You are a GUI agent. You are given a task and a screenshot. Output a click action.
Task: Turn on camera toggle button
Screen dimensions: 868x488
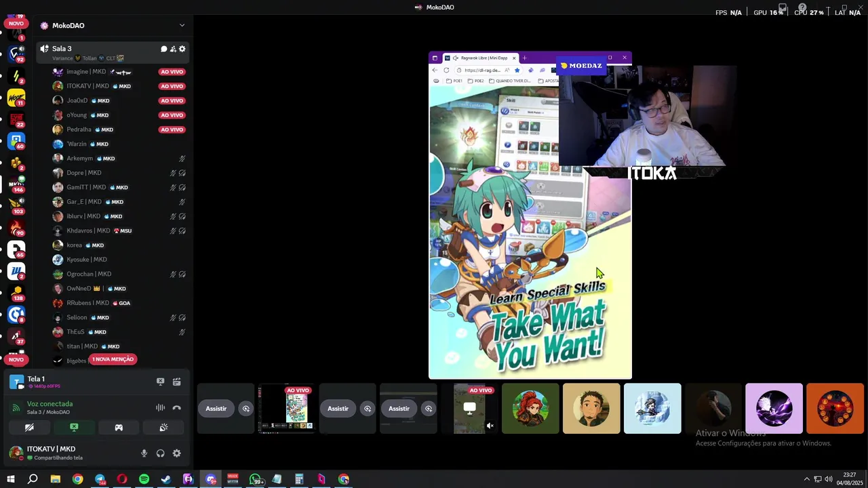29,428
